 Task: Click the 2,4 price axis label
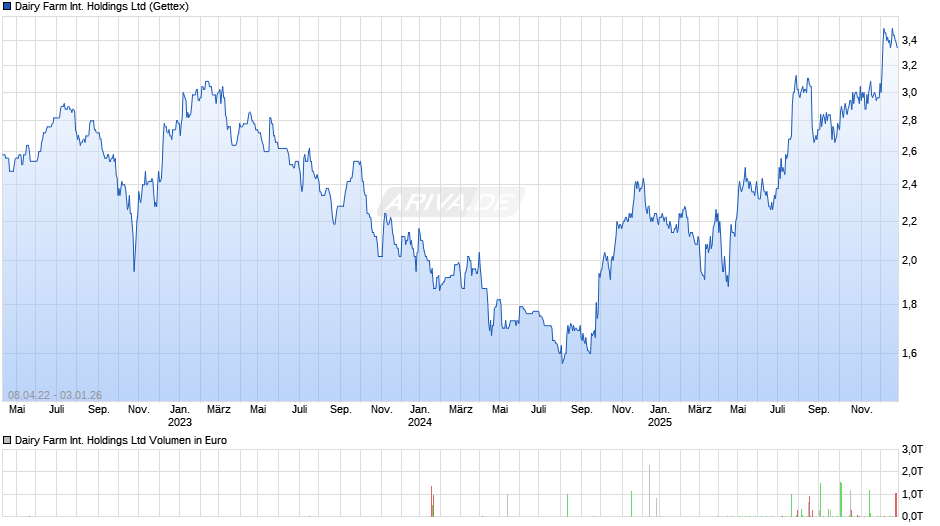click(909, 185)
